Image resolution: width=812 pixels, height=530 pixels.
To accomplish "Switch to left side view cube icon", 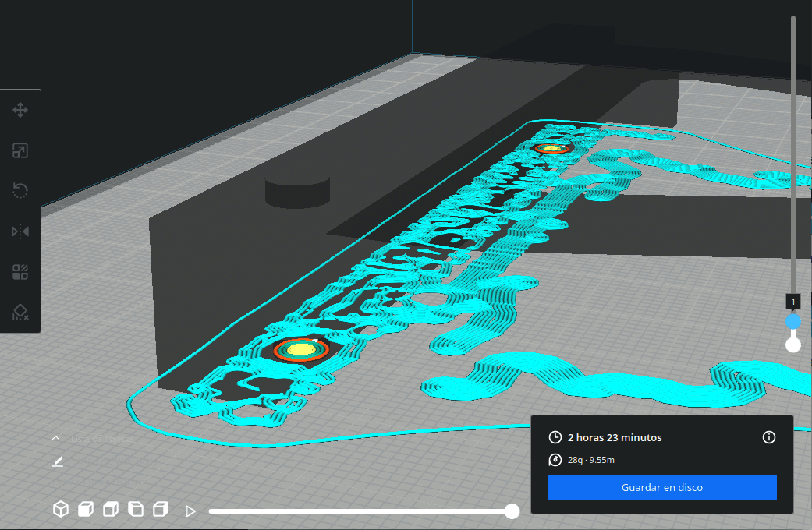I will coord(136,509).
